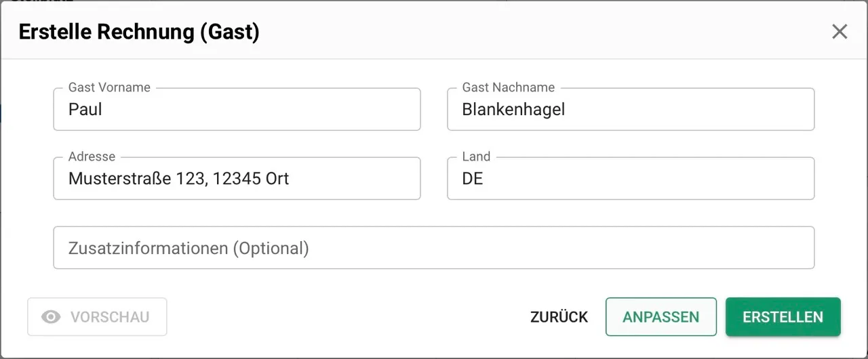Click the Gast Vorname floating label

tap(109, 87)
